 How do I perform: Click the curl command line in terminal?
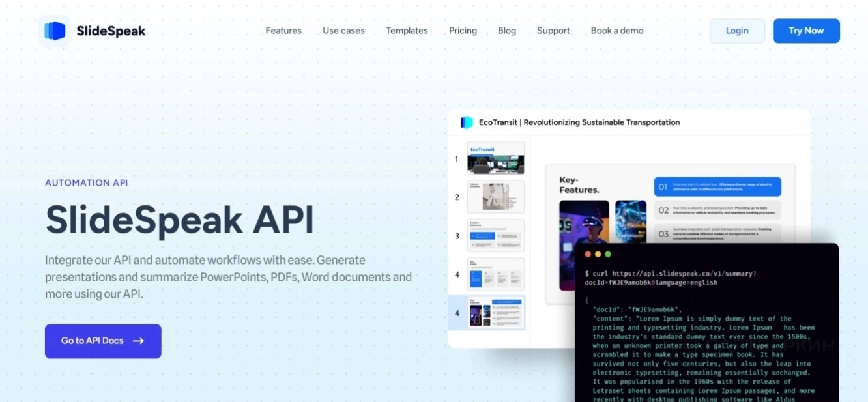coord(671,278)
